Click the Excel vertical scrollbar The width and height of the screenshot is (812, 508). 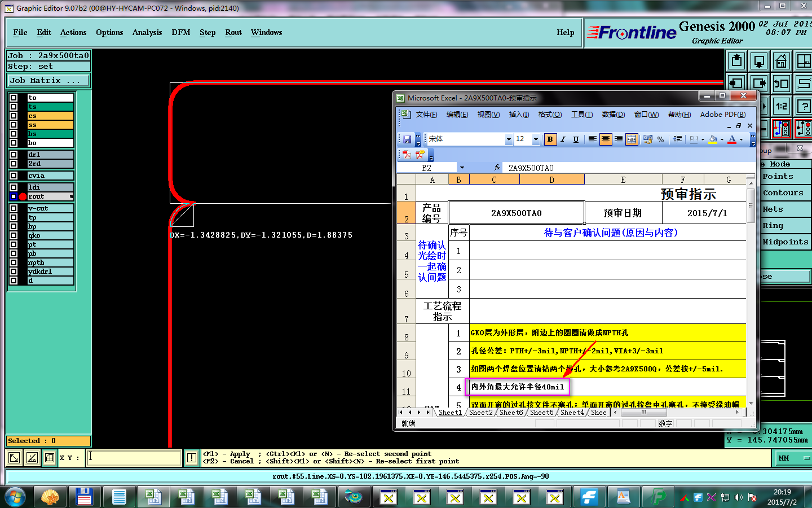tap(751, 291)
